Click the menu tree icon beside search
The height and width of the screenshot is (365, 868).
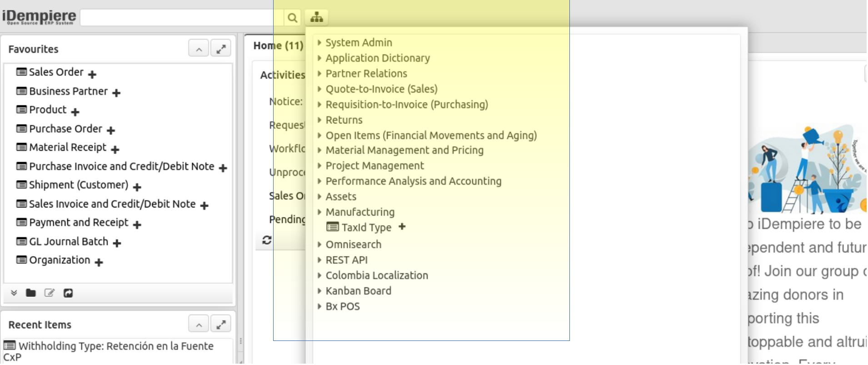[316, 18]
